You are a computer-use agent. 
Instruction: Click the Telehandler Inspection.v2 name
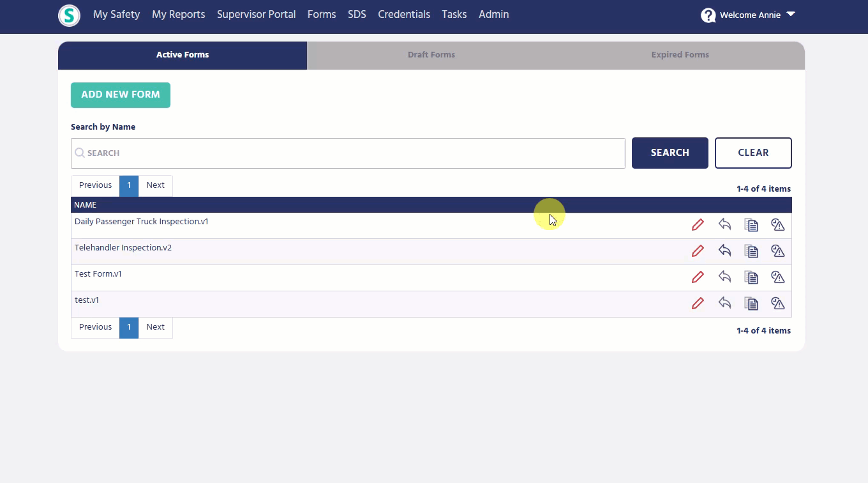coord(123,248)
